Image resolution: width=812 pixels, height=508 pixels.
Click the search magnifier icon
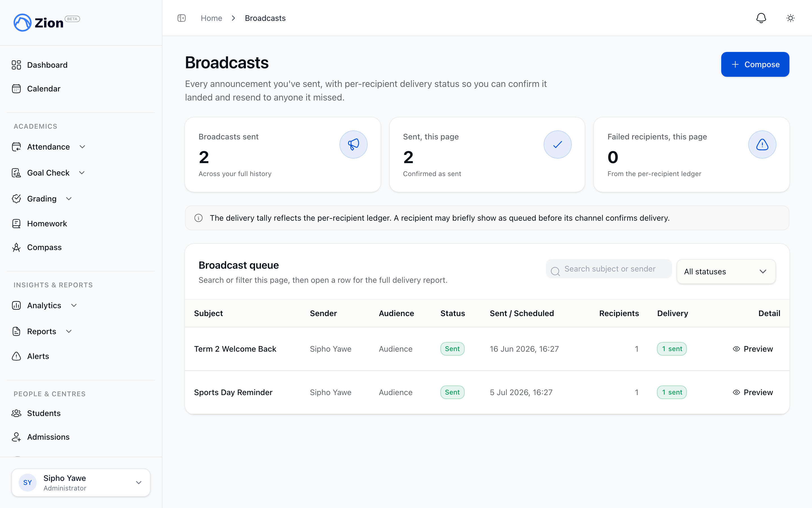coord(555,271)
